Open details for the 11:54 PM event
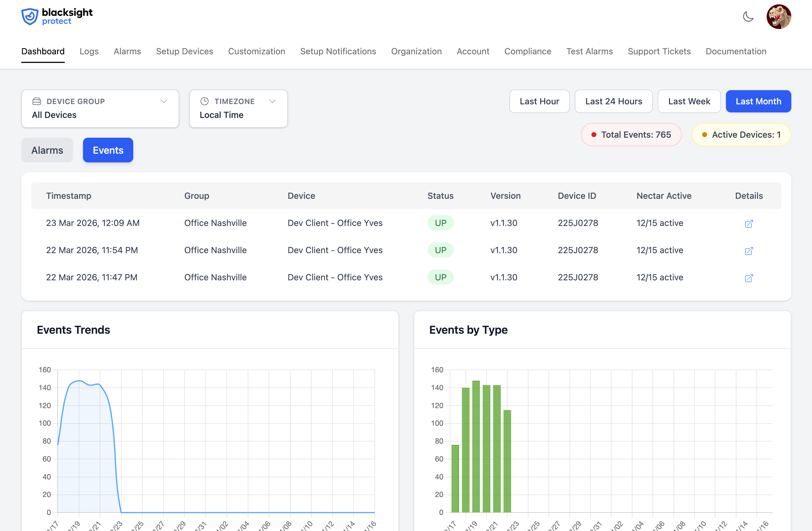 [749, 251]
